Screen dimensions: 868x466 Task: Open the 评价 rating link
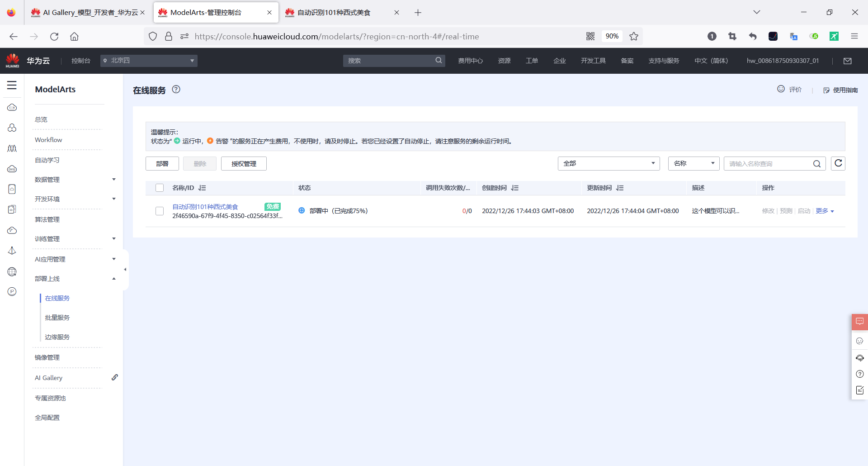point(789,89)
